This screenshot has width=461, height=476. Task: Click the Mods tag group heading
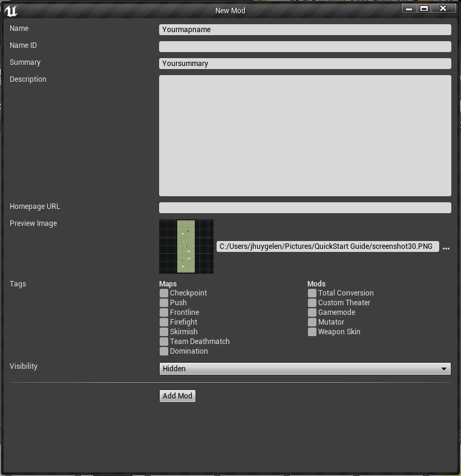coord(316,283)
